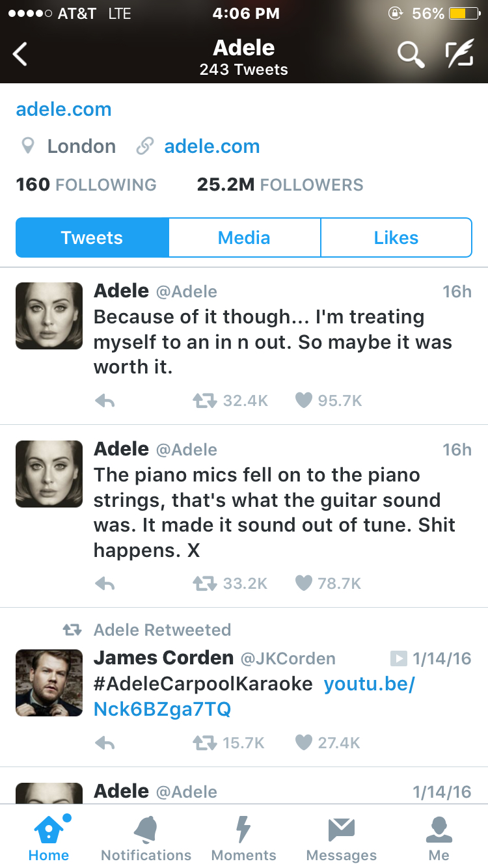Retweet the piano mics tweet
Image resolution: width=488 pixels, height=868 pixels.
(204, 584)
